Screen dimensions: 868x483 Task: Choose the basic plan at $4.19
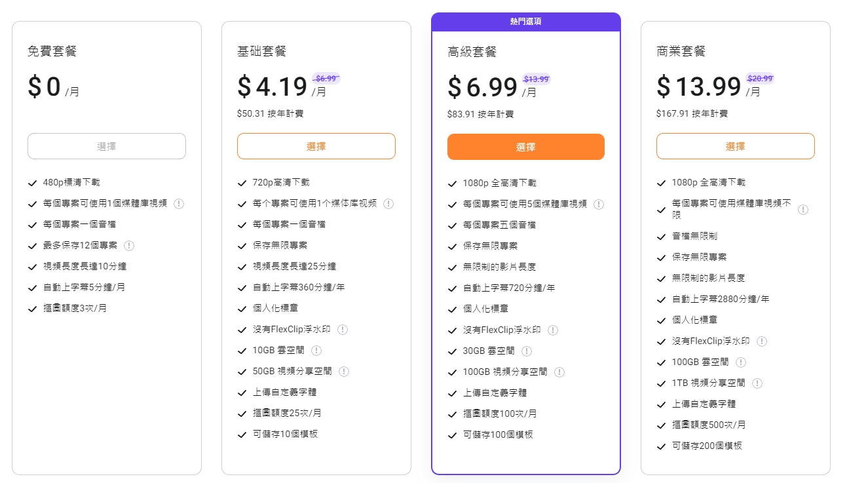[x=316, y=146]
